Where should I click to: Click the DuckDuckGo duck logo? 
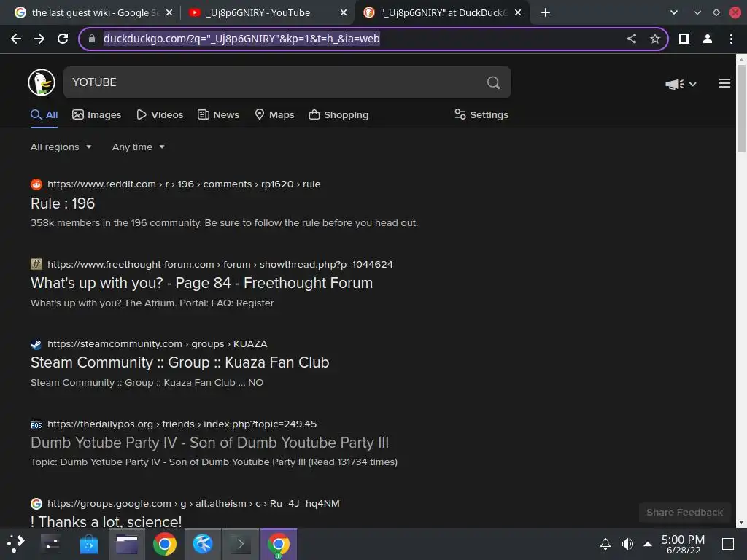(x=42, y=82)
